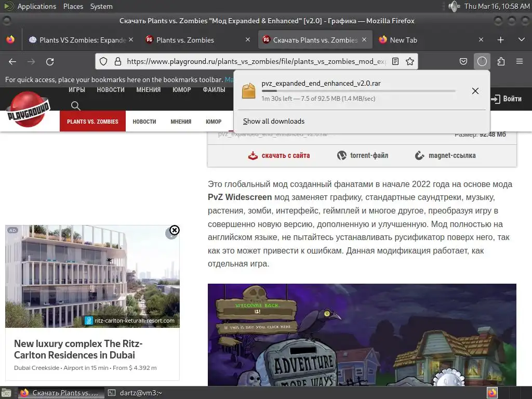
Task: Close the Plants VS Zombies: Expanded tab
Action: pos(131,39)
